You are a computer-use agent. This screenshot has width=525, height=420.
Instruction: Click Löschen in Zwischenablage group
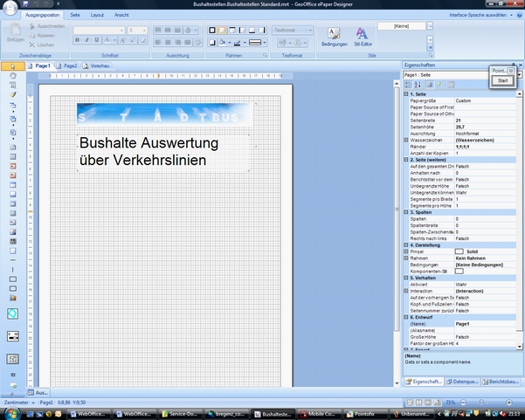42,45
